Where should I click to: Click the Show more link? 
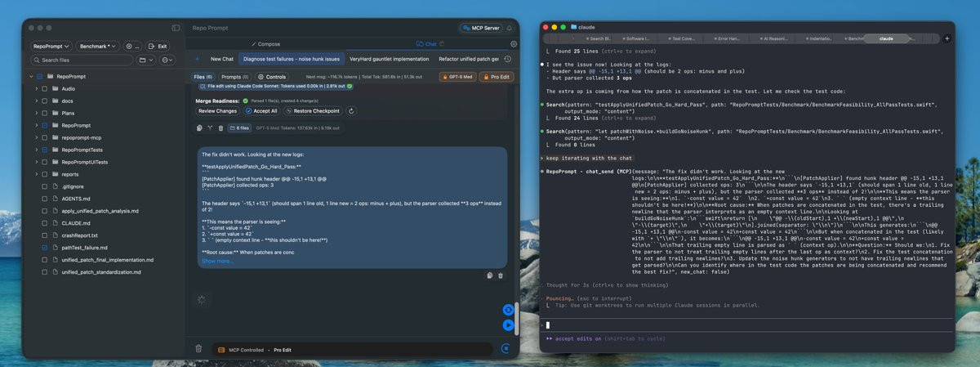216,261
